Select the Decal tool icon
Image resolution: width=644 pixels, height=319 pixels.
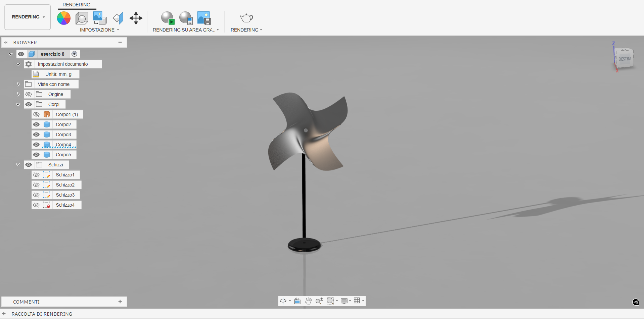click(118, 18)
